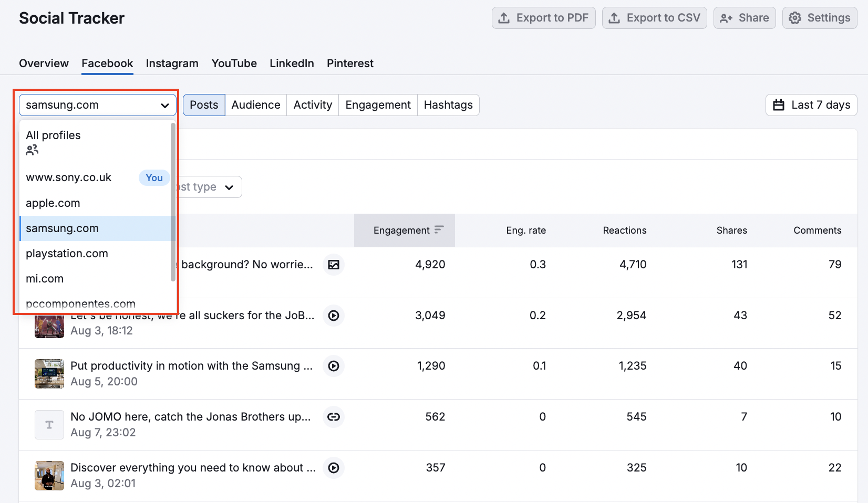
Task: Click the sort arrow on the Engagement column
Action: pyautogui.click(x=439, y=229)
